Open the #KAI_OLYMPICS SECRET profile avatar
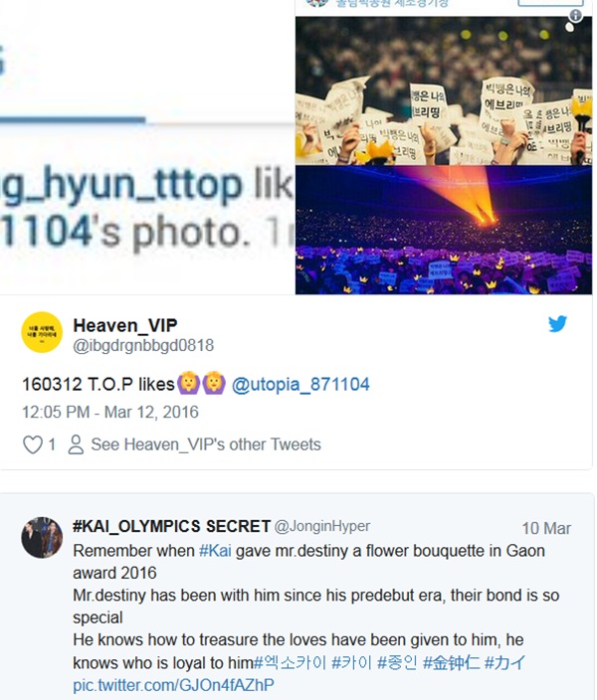Viewport: 597px width, 700px height. [42, 538]
